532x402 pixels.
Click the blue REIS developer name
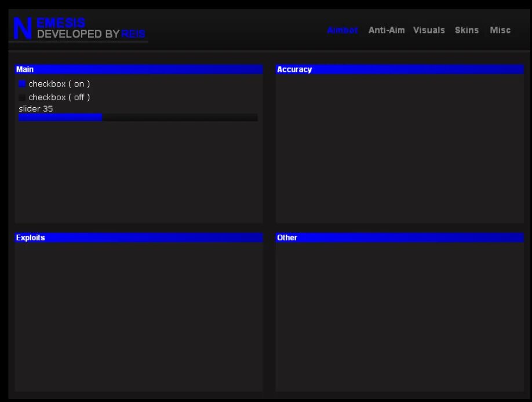tap(133, 34)
